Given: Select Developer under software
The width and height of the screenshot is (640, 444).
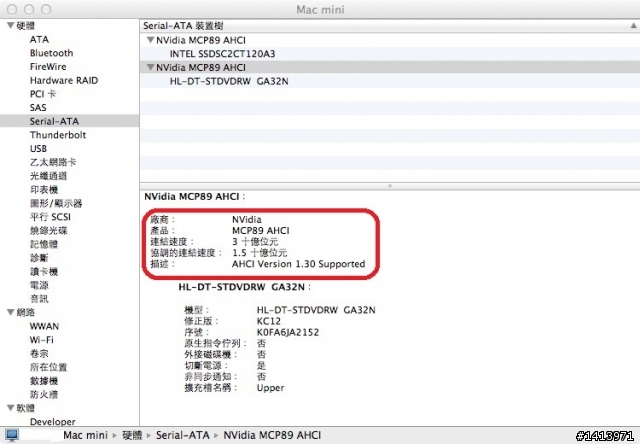Looking at the screenshot, I should click(53, 422).
